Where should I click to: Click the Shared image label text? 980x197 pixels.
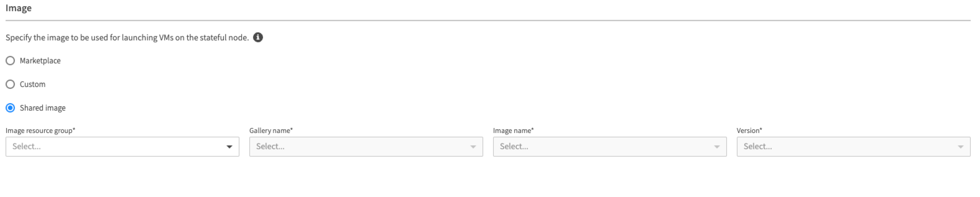(42, 108)
